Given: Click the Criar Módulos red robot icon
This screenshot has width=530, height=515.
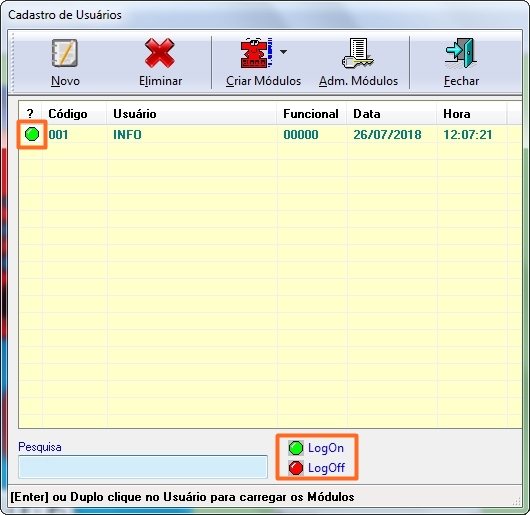Looking at the screenshot, I should [256, 53].
